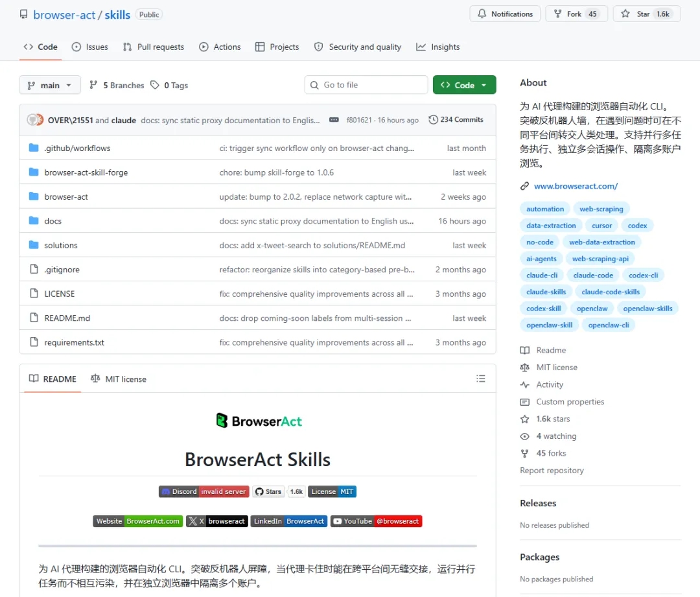
Task: Open the Projects tab
Action: [277, 47]
